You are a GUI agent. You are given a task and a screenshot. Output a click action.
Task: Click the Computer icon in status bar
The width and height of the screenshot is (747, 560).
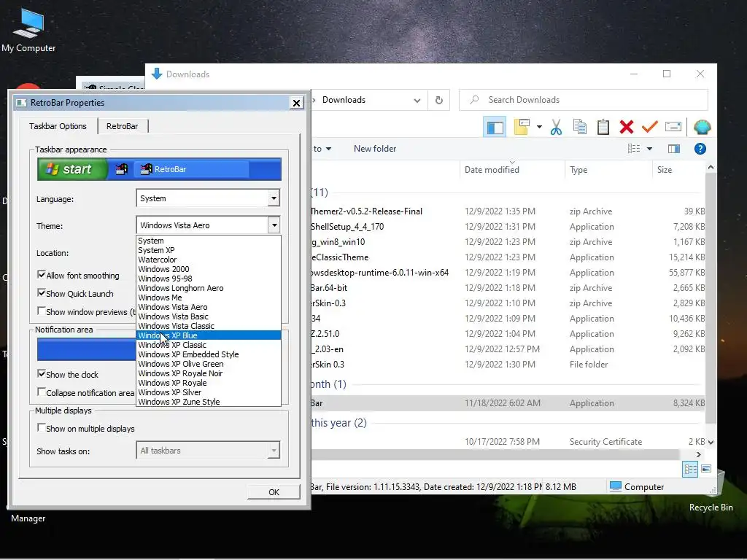click(x=616, y=486)
